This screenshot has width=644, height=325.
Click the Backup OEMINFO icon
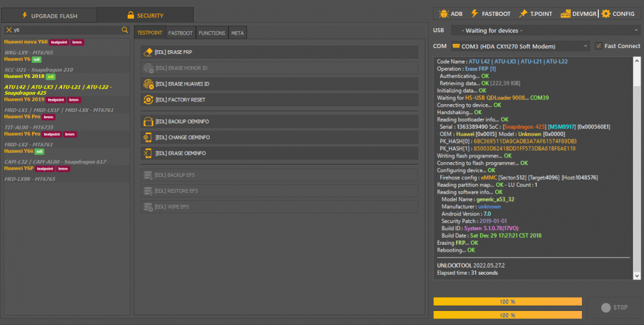[x=148, y=122]
